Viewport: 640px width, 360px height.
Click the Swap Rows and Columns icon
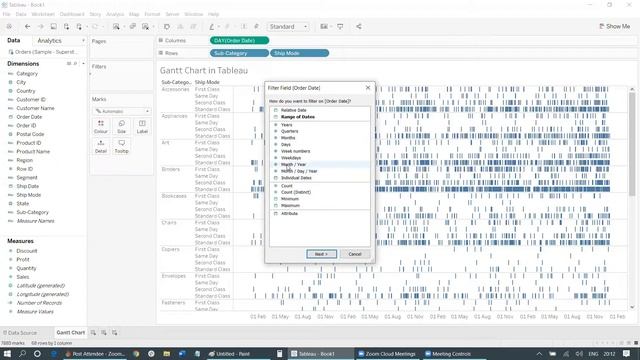pos(167,27)
